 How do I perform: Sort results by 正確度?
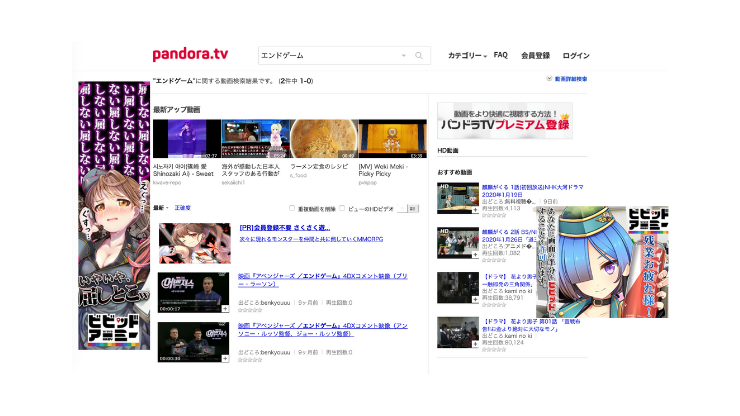click(x=182, y=208)
